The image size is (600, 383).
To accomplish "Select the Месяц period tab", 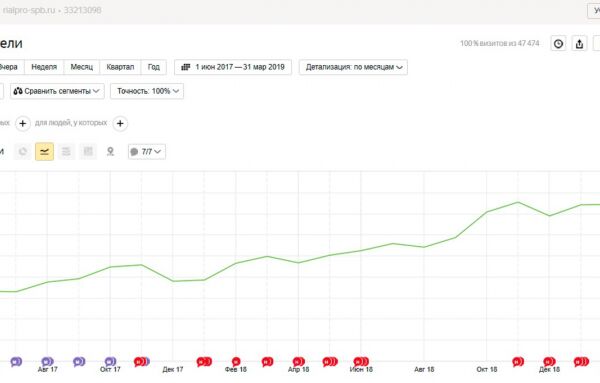I will 82,67.
